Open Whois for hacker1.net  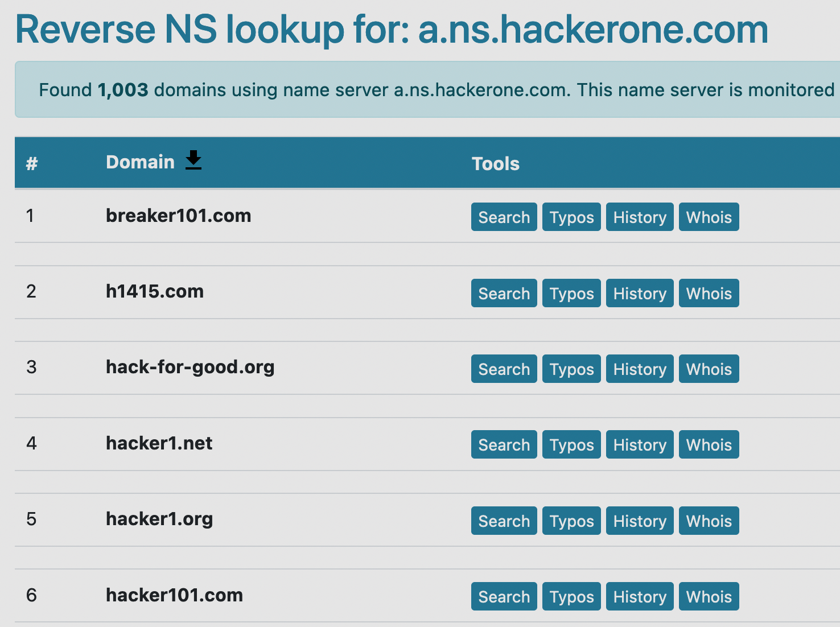[709, 444]
